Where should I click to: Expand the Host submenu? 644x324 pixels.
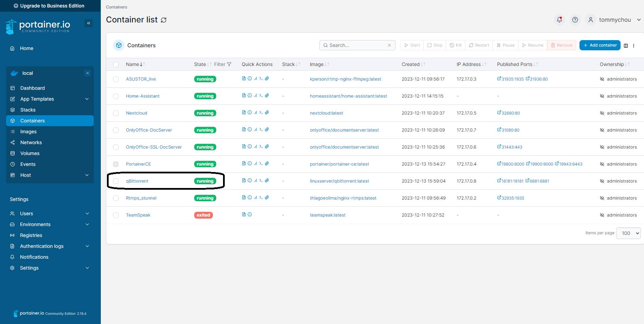[x=87, y=175]
